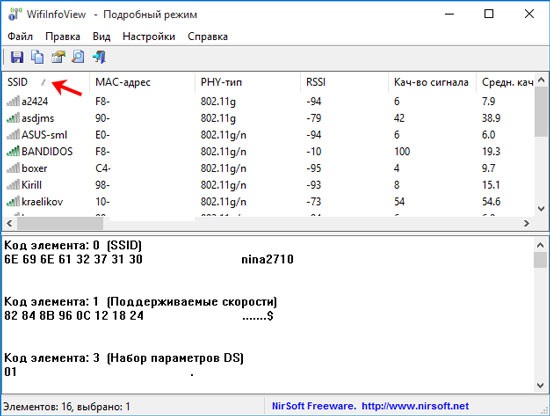The width and height of the screenshot is (550, 416).
Task: Click the details pane scrollbar thumb
Action: point(541,260)
